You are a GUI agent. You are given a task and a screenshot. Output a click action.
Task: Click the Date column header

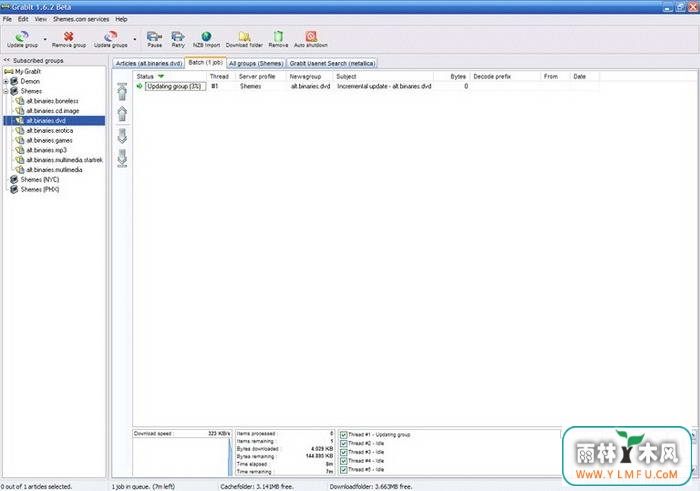(x=585, y=76)
